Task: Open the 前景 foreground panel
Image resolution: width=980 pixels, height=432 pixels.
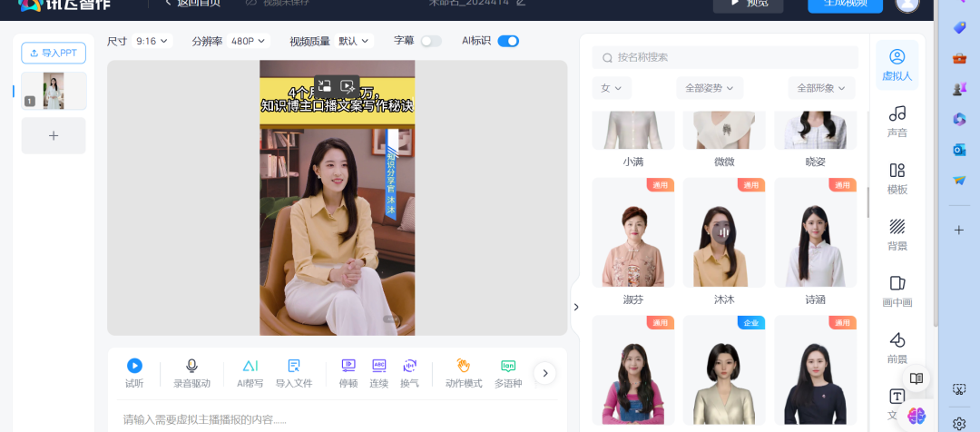Action: pos(897,348)
